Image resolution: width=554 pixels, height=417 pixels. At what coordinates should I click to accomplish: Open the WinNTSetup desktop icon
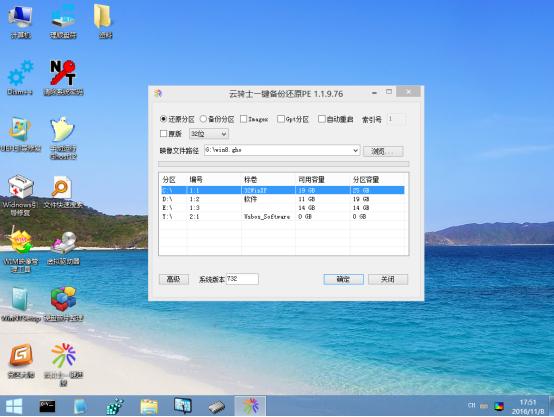point(20,305)
